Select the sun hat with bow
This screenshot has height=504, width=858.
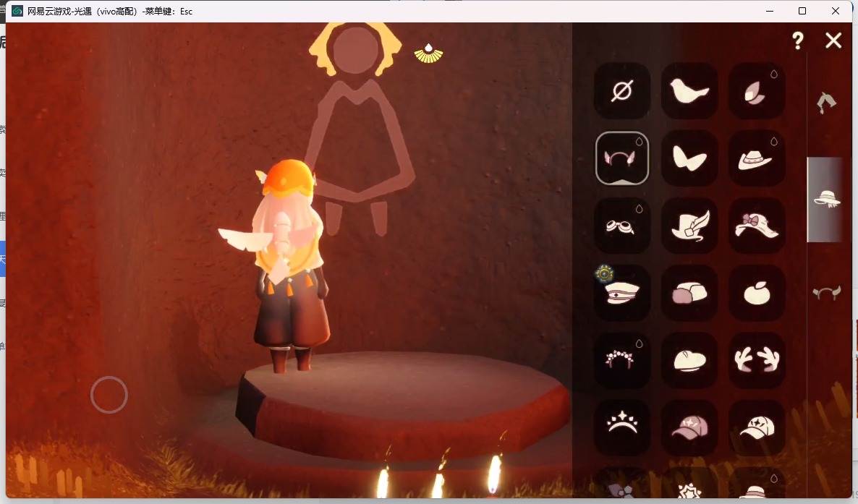tap(757, 226)
